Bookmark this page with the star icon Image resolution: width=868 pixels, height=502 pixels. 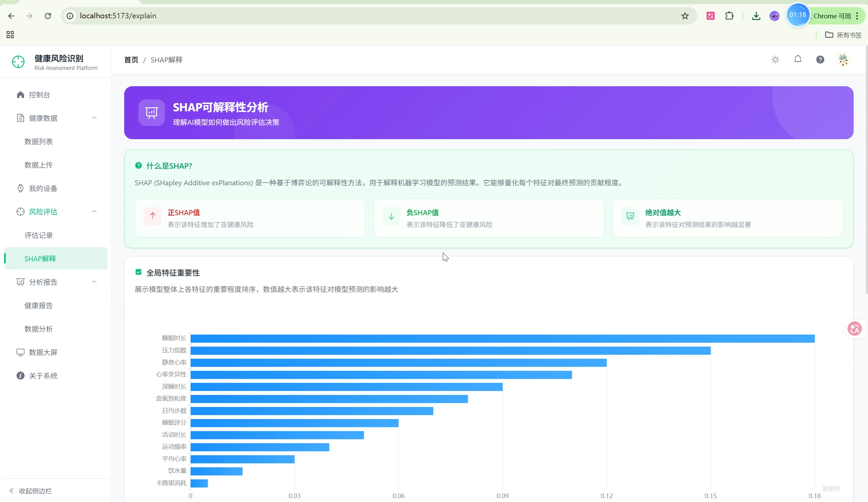click(x=685, y=16)
